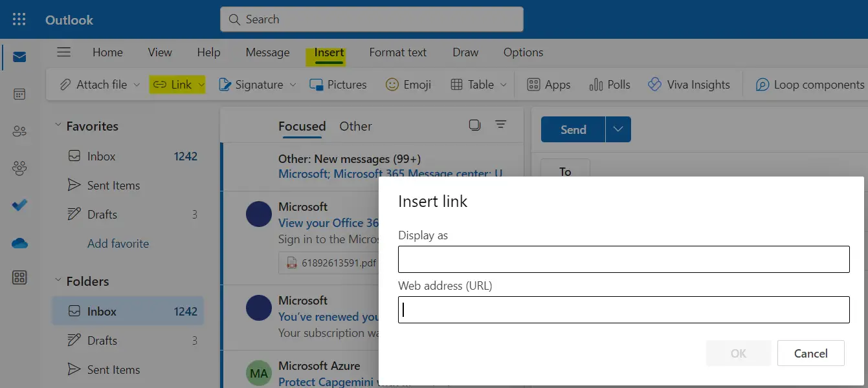Insert Polls from the ribbon

610,85
